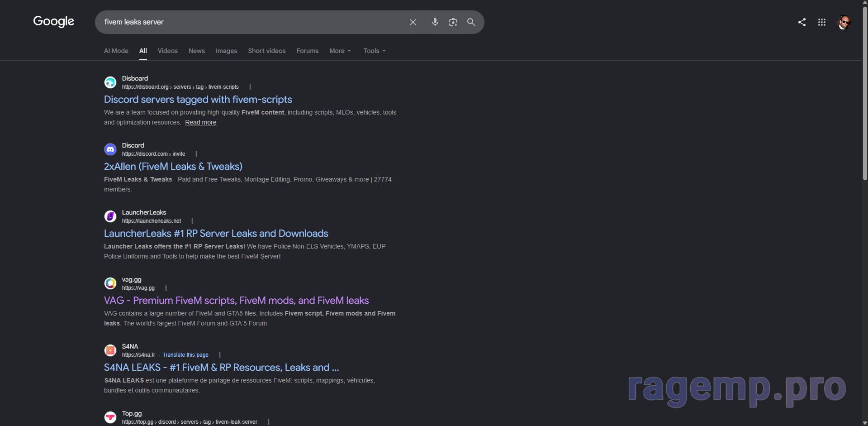Open options menu for Disboard result
This screenshot has height=426, width=868.
coord(250,87)
